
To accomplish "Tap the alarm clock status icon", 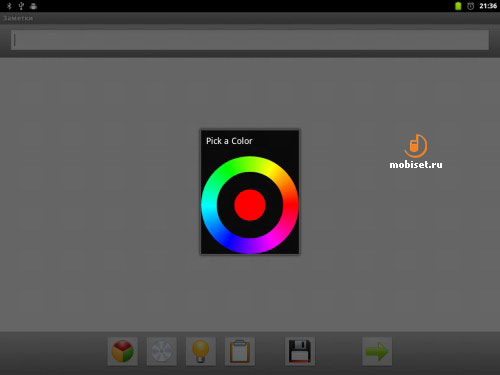I will pyautogui.click(x=470, y=6).
